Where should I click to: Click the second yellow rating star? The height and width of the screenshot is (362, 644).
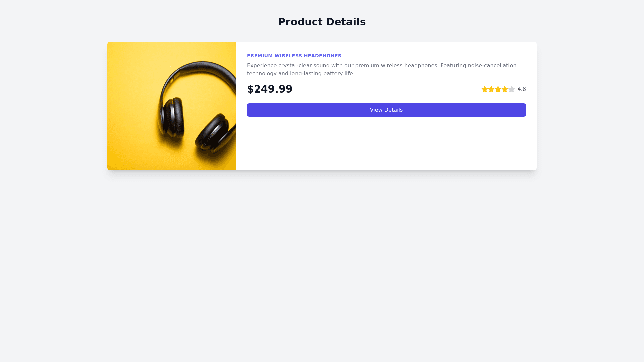click(491, 89)
